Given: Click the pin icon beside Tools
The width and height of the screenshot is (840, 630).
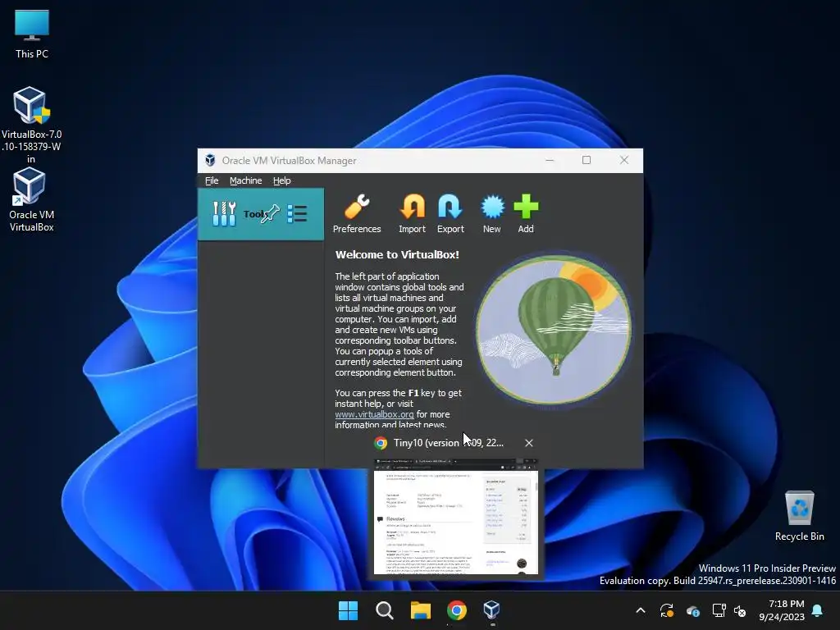Looking at the screenshot, I should pyautogui.click(x=270, y=214).
